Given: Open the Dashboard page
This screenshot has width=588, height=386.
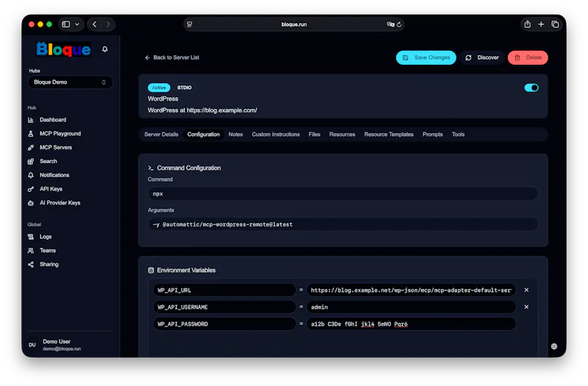Looking at the screenshot, I should pyautogui.click(x=53, y=120).
